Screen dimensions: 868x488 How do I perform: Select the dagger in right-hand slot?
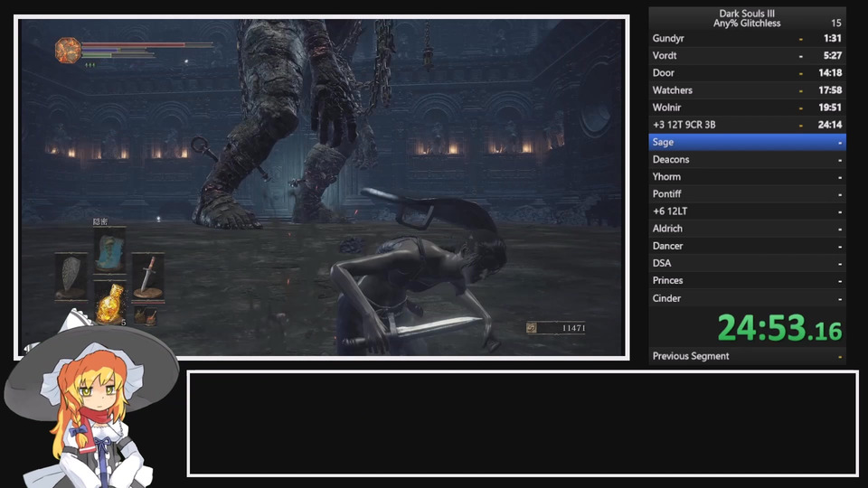(147, 277)
